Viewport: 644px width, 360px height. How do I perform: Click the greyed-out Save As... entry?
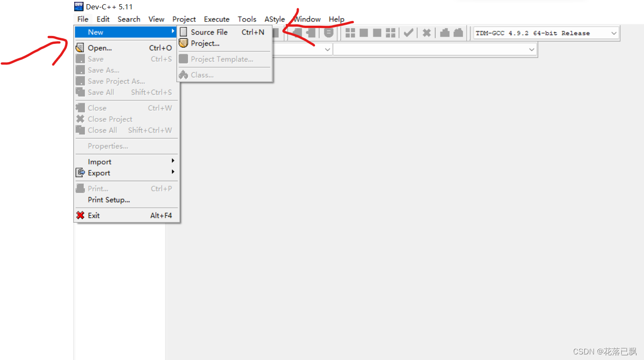point(126,70)
